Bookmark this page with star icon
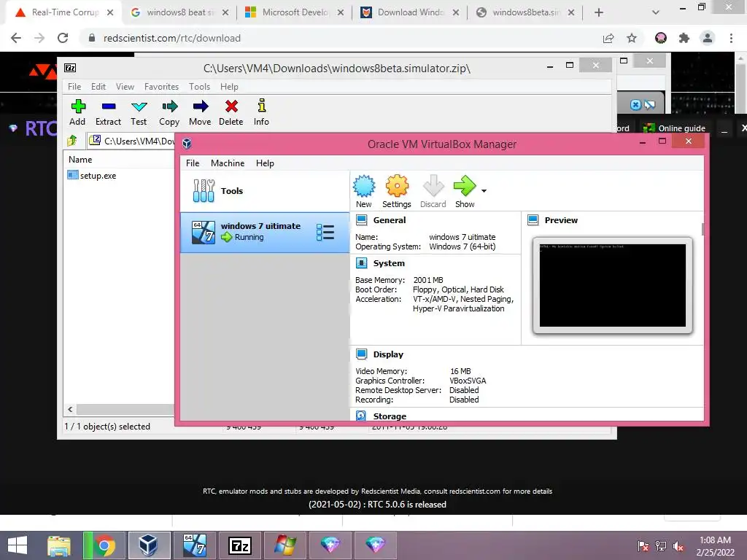 click(632, 38)
